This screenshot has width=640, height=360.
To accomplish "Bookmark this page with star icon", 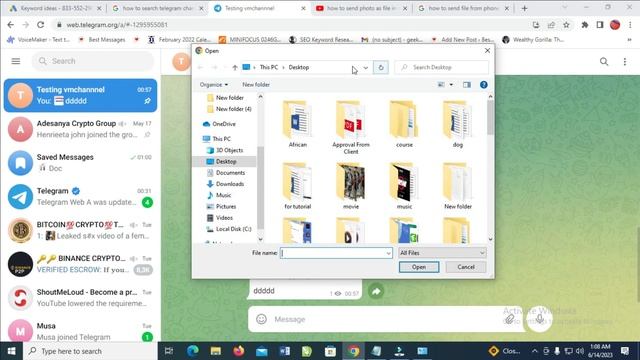I will [x=566, y=25].
